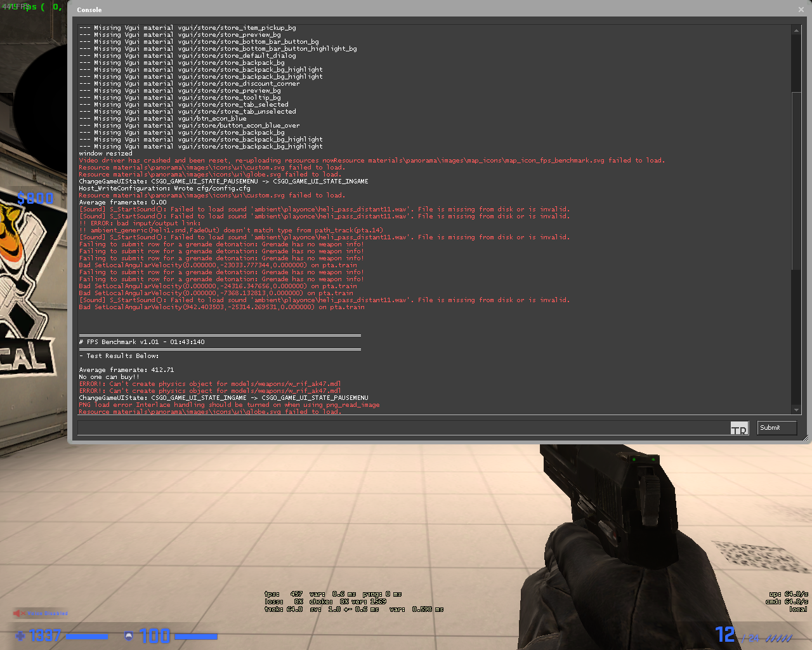Select the 'Host_WriteConfiguration: Wrote cfg/config.cfg' line
The width and height of the screenshot is (812, 650).
164,189
